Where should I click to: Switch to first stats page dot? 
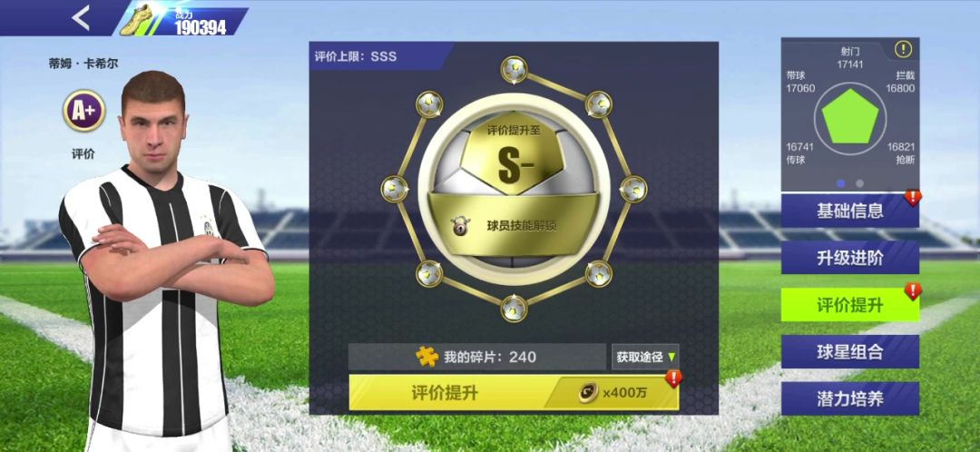(840, 183)
